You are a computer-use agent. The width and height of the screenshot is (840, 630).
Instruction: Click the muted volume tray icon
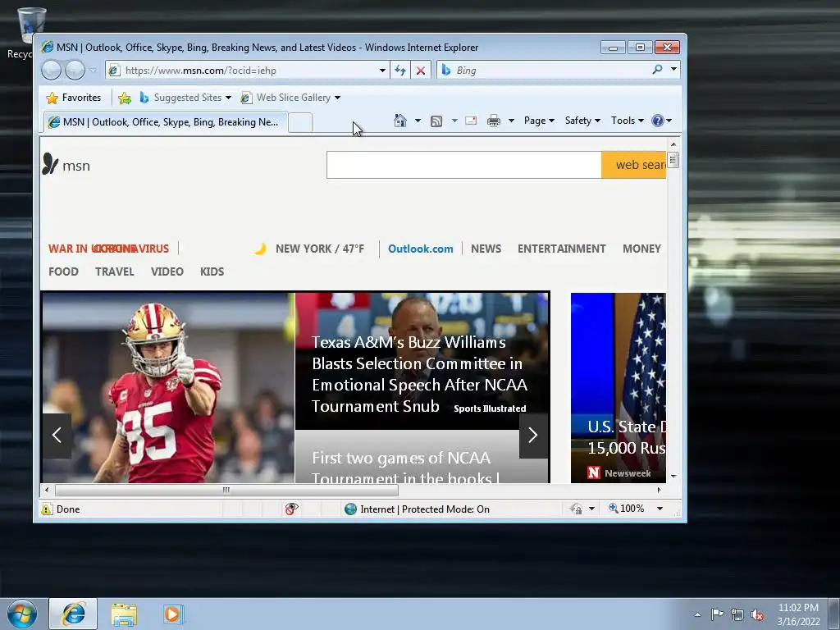pyautogui.click(x=757, y=614)
